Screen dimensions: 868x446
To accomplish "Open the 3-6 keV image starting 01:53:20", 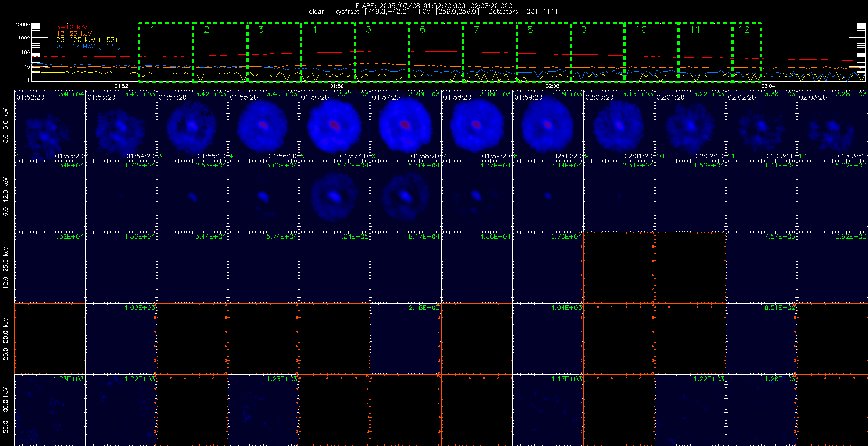I will (121, 125).
